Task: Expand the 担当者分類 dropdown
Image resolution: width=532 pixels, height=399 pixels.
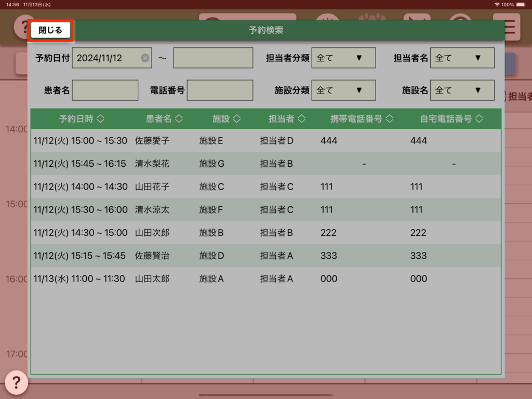Action: tap(343, 58)
